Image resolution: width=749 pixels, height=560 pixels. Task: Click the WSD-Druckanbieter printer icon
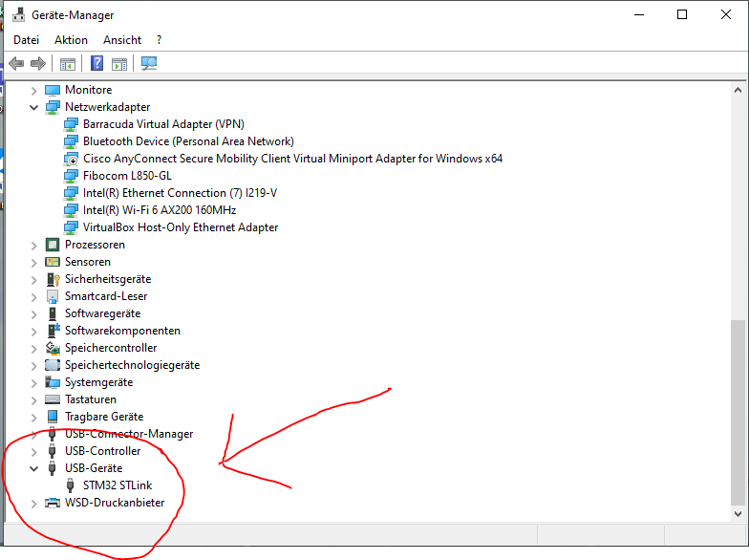tap(53, 503)
